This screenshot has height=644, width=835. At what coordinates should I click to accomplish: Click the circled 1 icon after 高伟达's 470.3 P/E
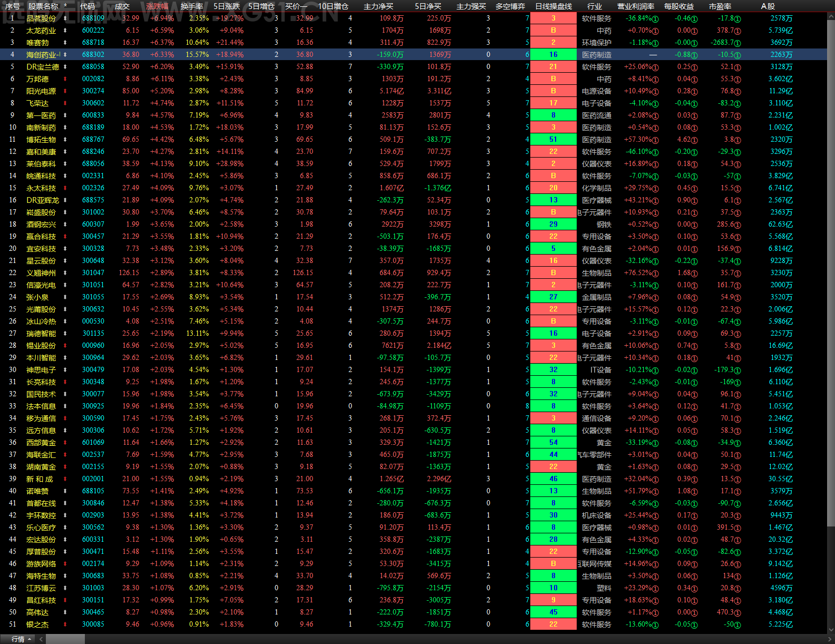tap(737, 613)
